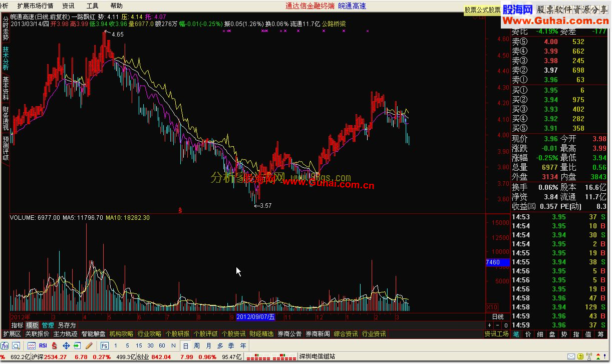Select the 盘 tab in quote panel
This screenshot has width=612, height=364.
pos(552,334)
